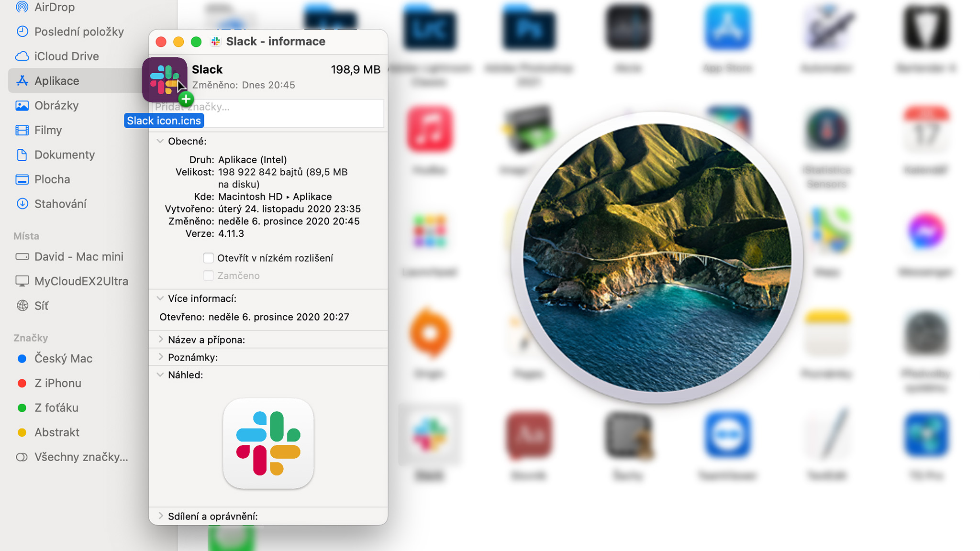Collapse the Obecné section
This screenshot has width=980, height=551.
click(x=160, y=142)
